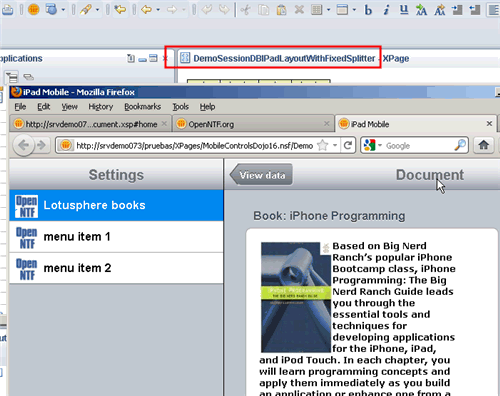Open dropdown arrow next to panel layout icon
The width and height of the screenshot is (500, 396).
coord(354,10)
